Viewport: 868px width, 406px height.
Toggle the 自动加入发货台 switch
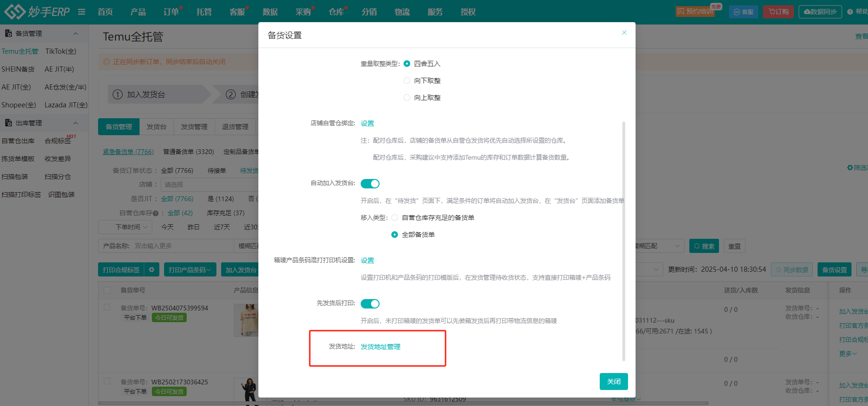tap(370, 184)
